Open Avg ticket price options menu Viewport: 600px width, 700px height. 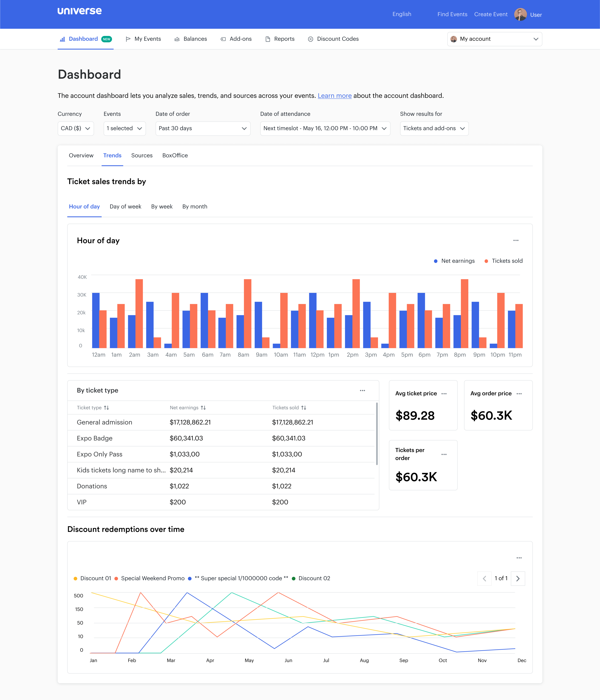[x=444, y=394]
